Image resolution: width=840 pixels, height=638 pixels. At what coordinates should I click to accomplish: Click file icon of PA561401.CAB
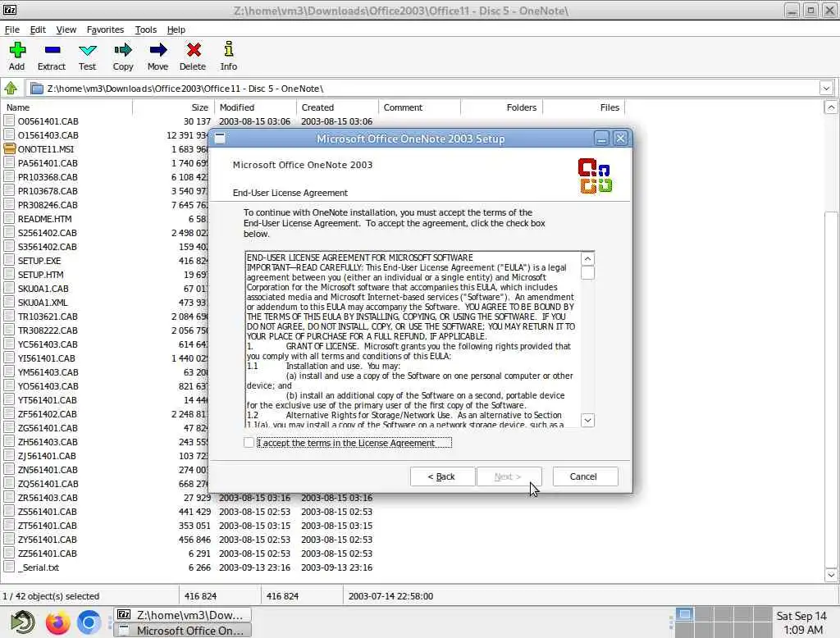9,163
